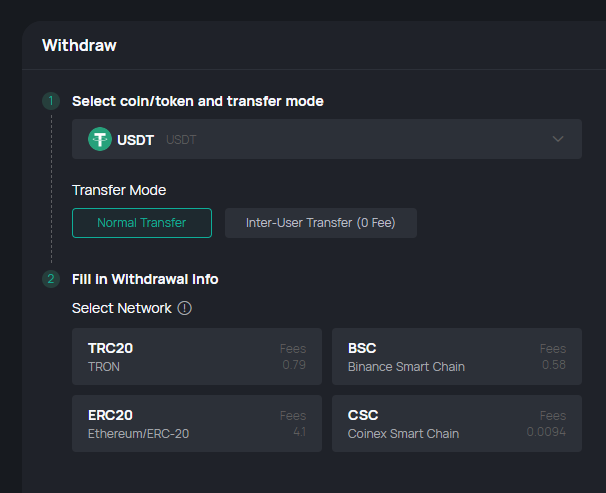The width and height of the screenshot is (606, 493).
Task: Switch to Inter-User Transfer (0 Fee)
Action: (x=321, y=223)
